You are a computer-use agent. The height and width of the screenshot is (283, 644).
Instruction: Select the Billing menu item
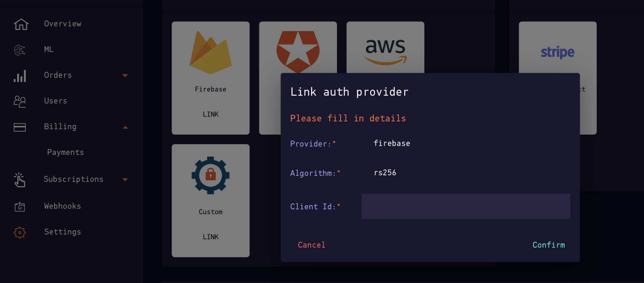[x=60, y=127]
